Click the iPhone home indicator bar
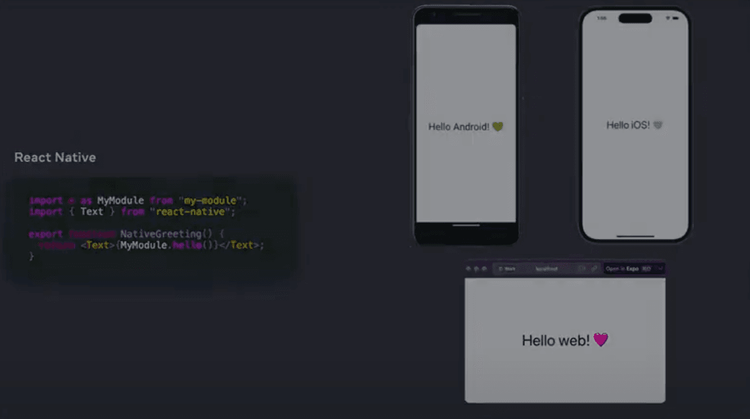Screen dimensions: 750x419 coord(635,236)
